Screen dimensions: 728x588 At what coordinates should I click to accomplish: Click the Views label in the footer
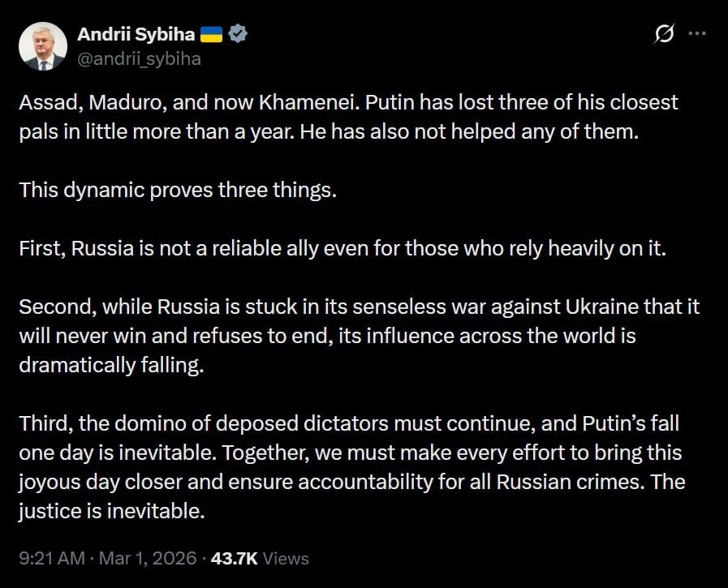286,558
